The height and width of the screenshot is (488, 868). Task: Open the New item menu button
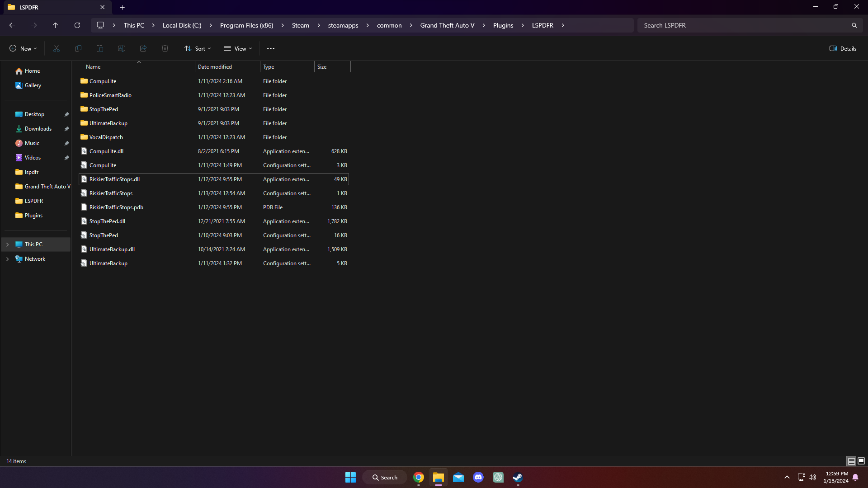pos(23,48)
